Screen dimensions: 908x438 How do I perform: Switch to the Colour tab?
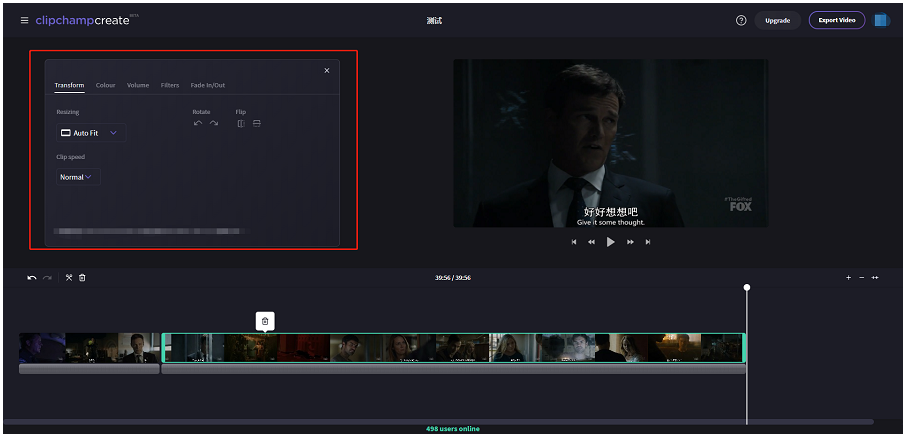pos(105,85)
